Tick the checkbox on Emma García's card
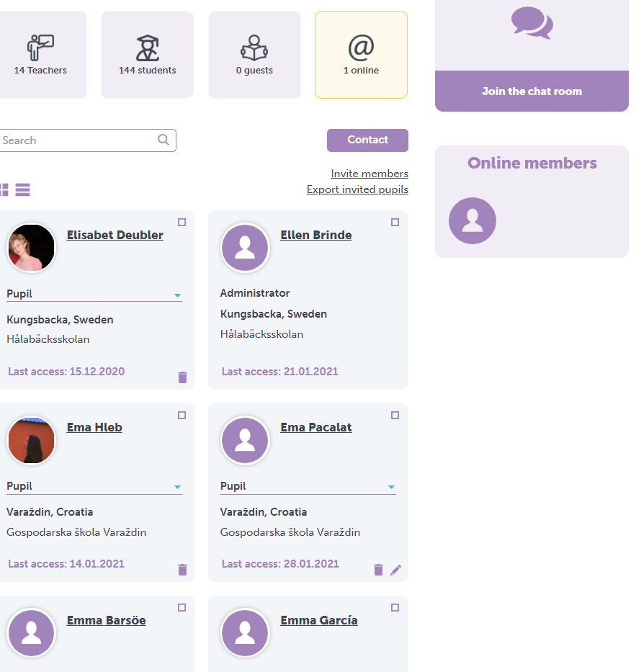This screenshot has height=672, width=636. click(395, 608)
